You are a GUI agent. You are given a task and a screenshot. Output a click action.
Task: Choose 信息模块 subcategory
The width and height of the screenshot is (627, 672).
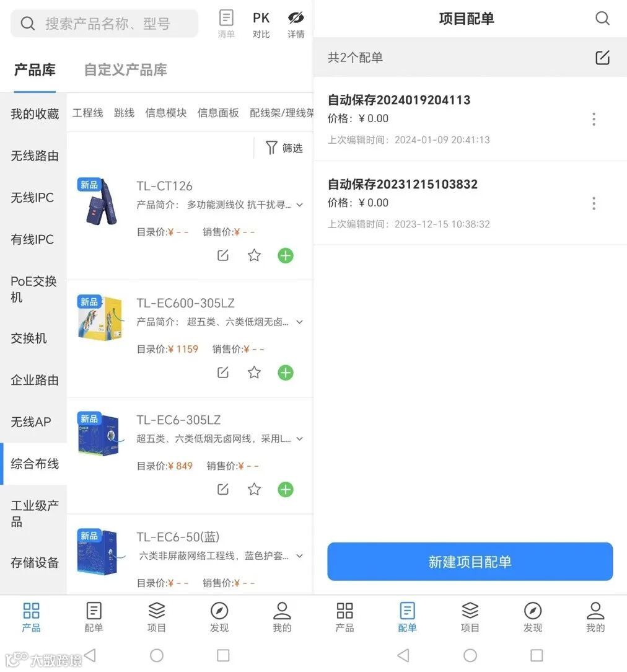pyautogui.click(x=166, y=113)
